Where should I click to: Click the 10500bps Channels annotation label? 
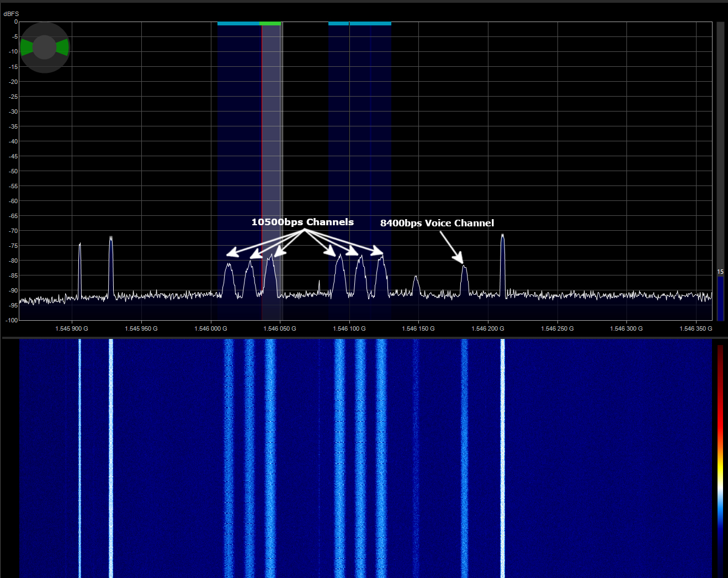pos(302,222)
